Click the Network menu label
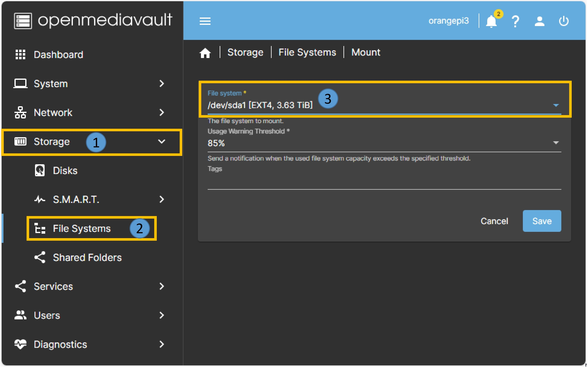This screenshot has height=368, width=588. pos(53,112)
